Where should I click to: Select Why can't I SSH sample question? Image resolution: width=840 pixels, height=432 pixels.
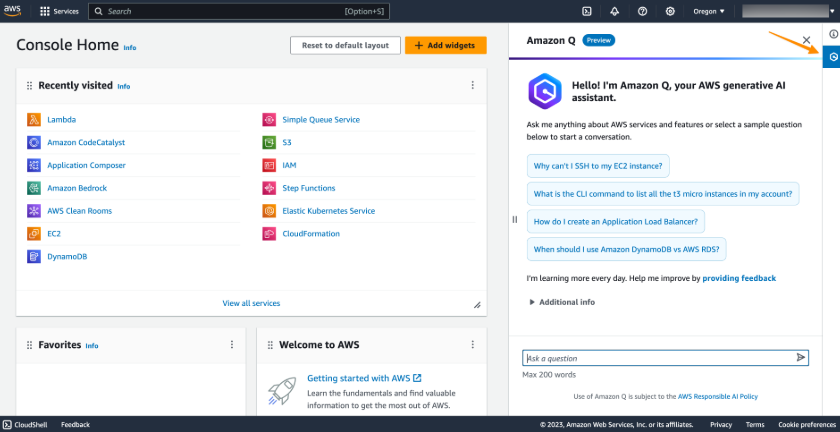(598, 166)
